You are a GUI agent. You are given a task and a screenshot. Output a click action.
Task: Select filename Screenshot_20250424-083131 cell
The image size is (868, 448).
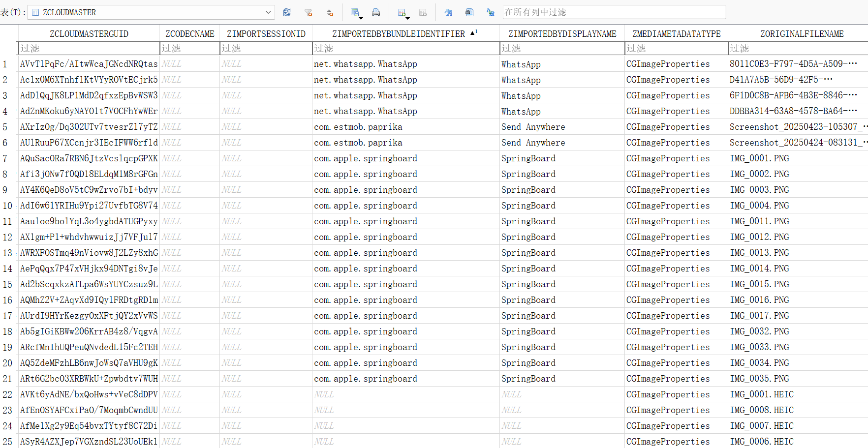pos(798,143)
